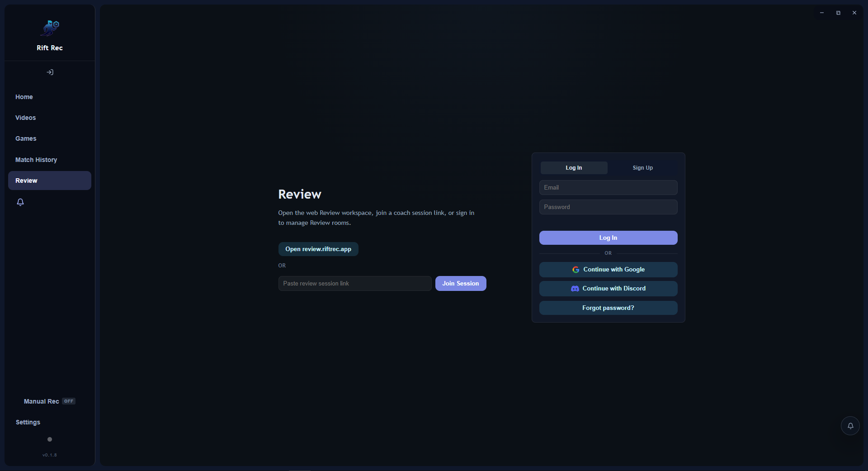Click Forgot password? button
Image resolution: width=868 pixels, height=471 pixels.
pyautogui.click(x=608, y=308)
